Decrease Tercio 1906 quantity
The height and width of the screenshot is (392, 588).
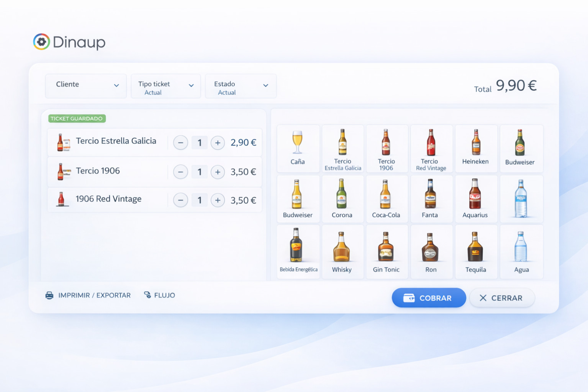pos(180,172)
